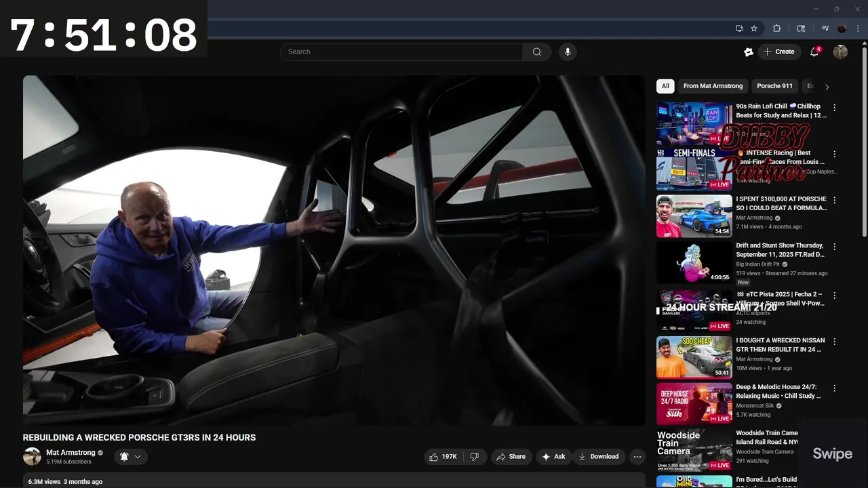The width and height of the screenshot is (868, 488).
Task: Open more actions menu below video
Action: [637, 457]
